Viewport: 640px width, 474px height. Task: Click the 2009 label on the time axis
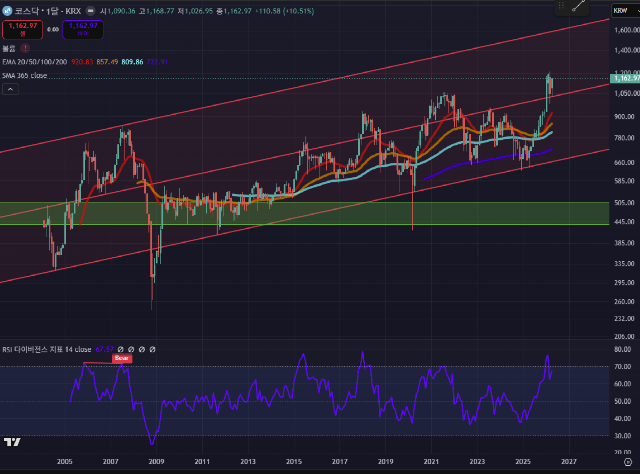coord(156,462)
